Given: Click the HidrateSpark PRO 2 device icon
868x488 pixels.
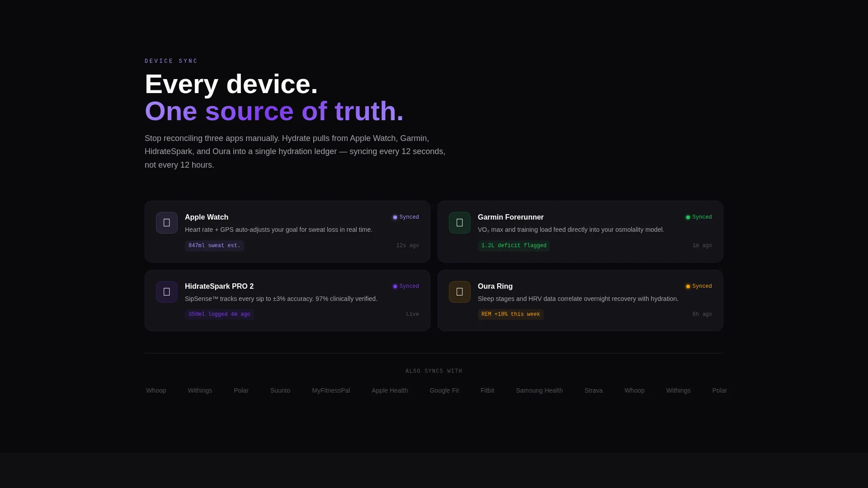Looking at the screenshot, I should pos(167,292).
